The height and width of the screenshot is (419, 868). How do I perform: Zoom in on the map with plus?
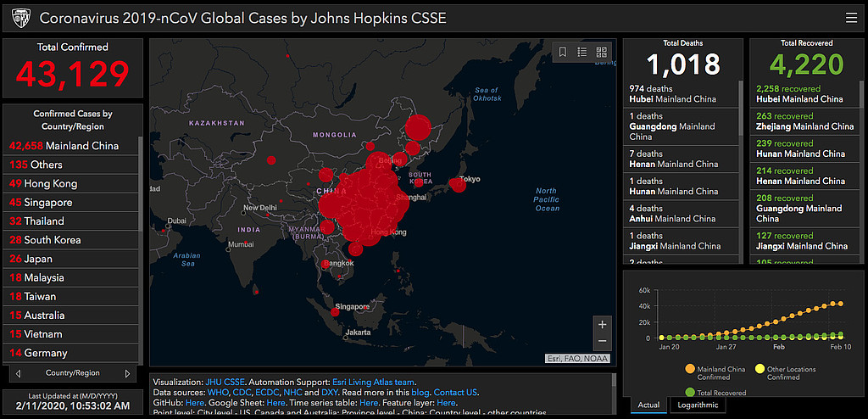click(603, 324)
